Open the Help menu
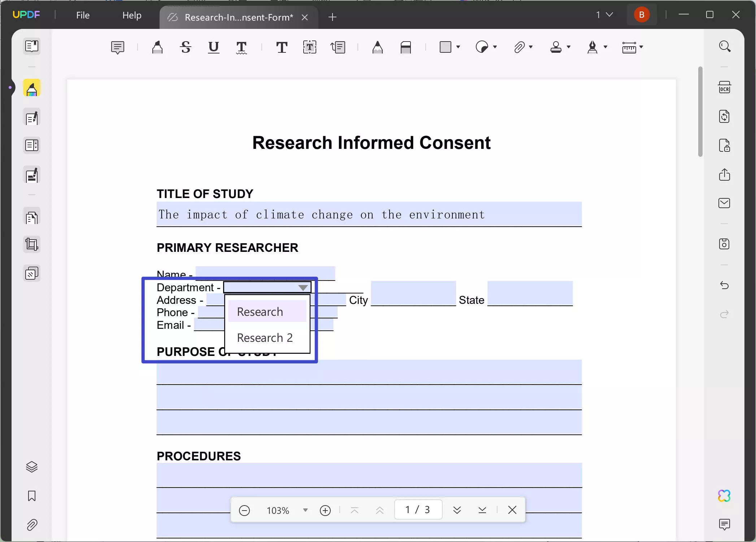This screenshot has height=542, width=756. [131, 15]
